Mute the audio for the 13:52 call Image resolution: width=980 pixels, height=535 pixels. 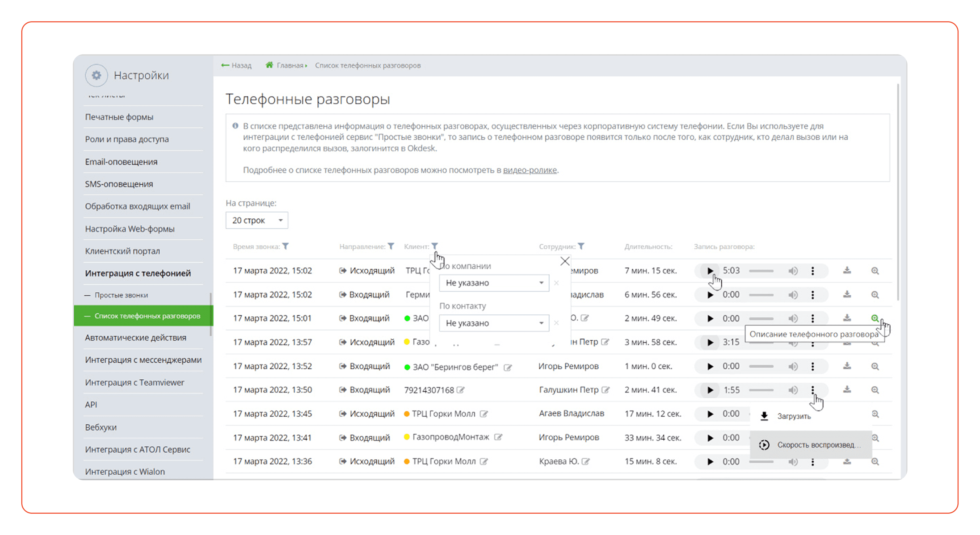click(x=793, y=366)
